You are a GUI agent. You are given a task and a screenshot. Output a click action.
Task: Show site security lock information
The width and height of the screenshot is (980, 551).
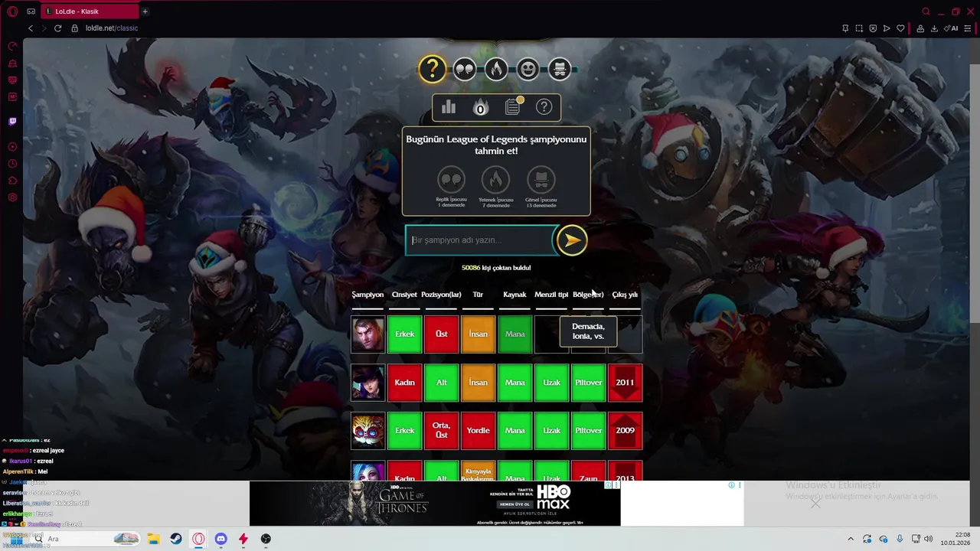74,28
